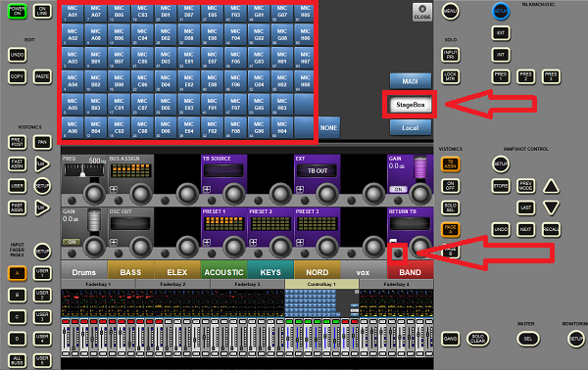The image size is (588, 370).
Task: Click the SOLO CLEAR button
Action: point(478,339)
